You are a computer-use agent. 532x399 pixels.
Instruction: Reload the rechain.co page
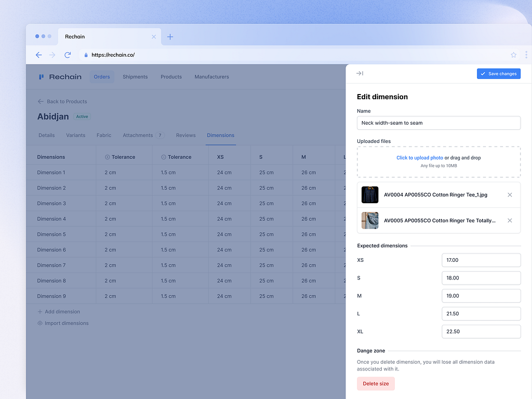click(x=67, y=55)
